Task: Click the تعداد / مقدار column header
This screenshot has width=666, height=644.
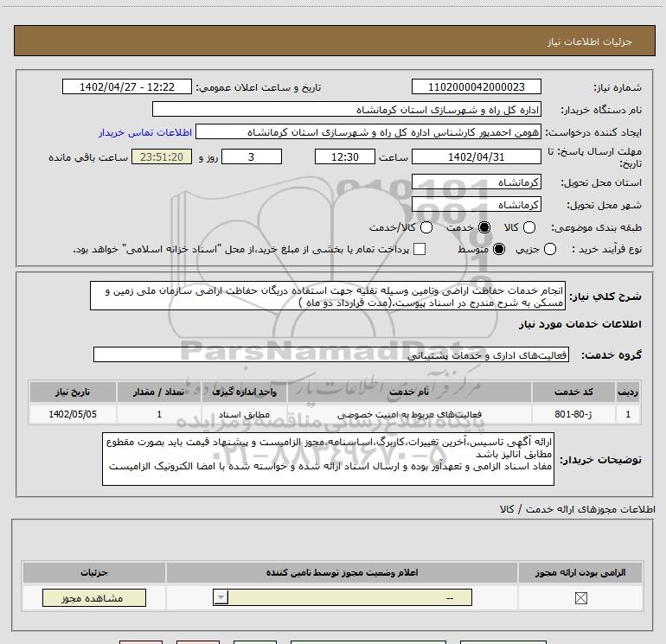Action: coord(159,392)
